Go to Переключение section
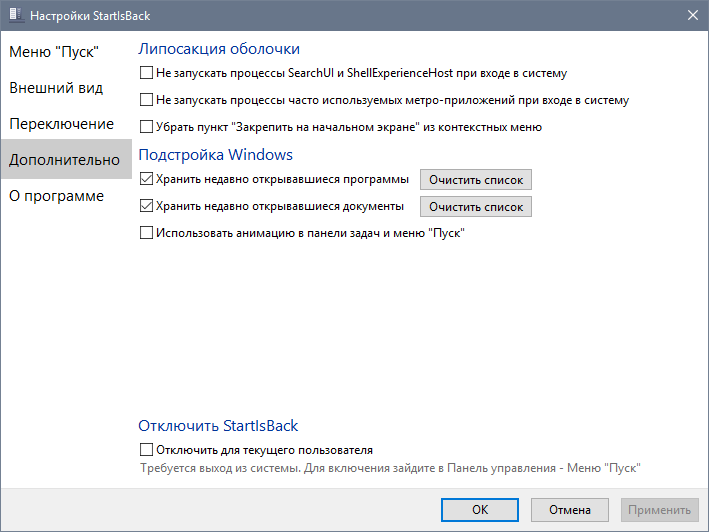Image resolution: width=709 pixels, height=532 pixels. [61, 124]
